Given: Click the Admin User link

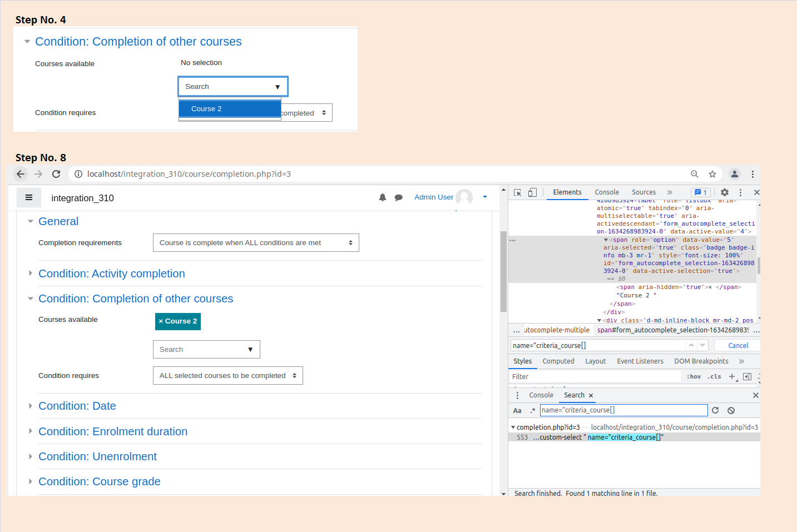Looking at the screenshot, I should click(434, 197).
